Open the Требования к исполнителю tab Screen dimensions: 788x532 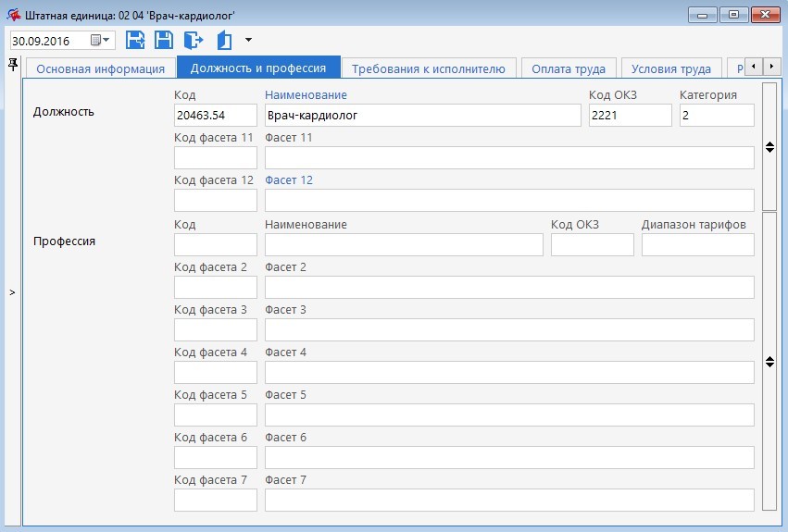point(428,68)
